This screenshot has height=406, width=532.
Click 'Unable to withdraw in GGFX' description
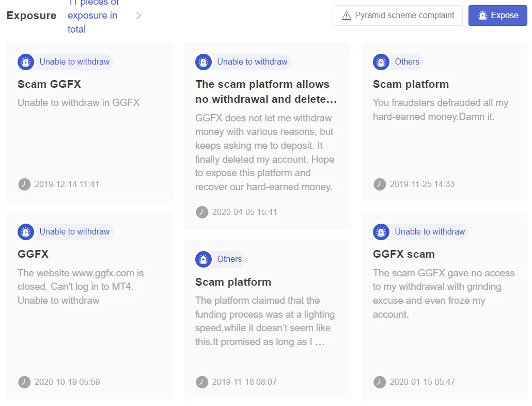(79, 102)
